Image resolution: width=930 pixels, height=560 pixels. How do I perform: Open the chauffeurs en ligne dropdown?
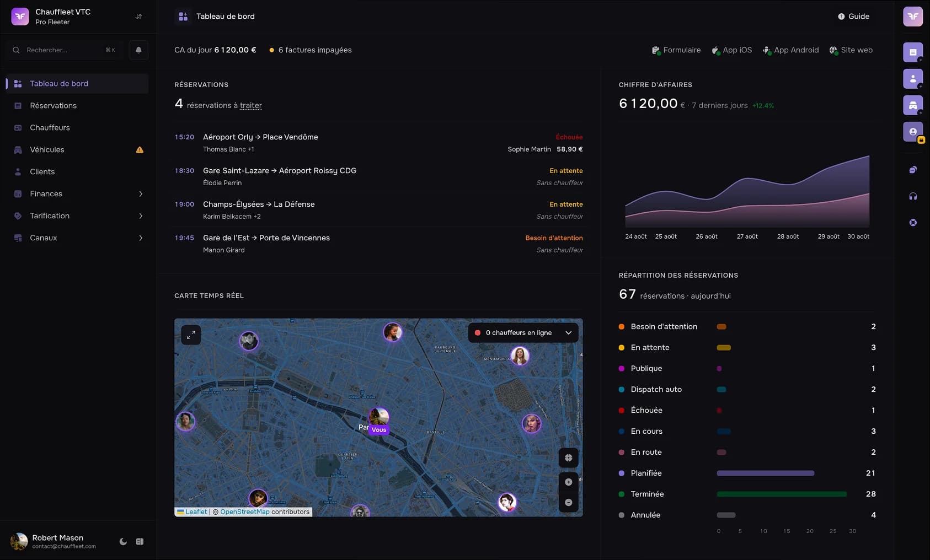tap(523, 332)
